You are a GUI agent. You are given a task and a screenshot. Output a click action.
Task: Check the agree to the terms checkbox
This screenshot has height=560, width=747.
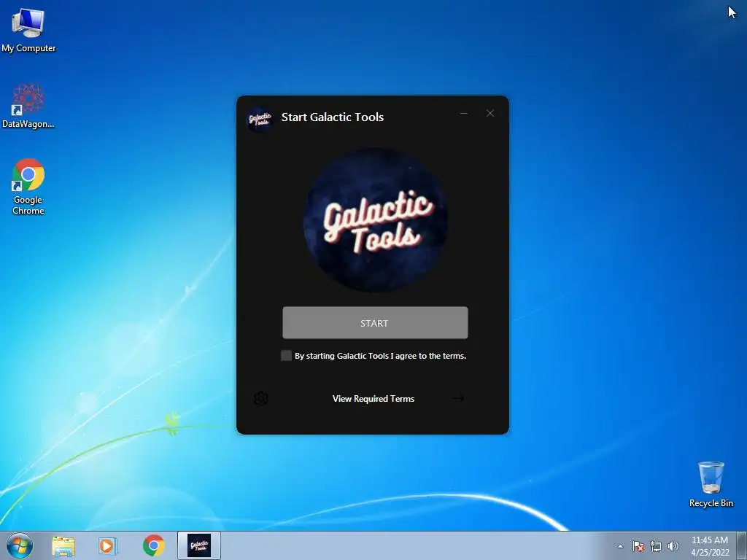(286, 356)
